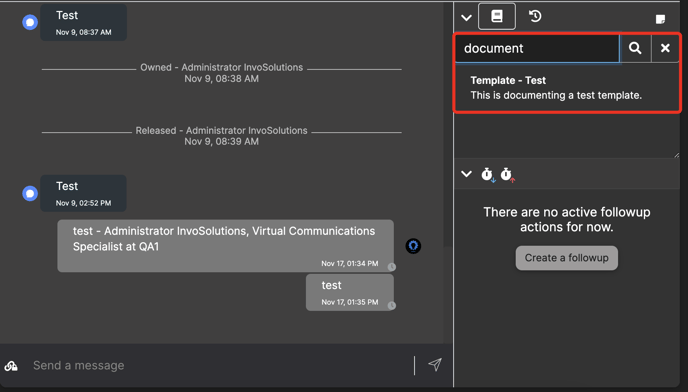This screenshot has width=688, height=392.
Task: Click pending clock icon on 01:34 PM message
Action: (391, 267)
